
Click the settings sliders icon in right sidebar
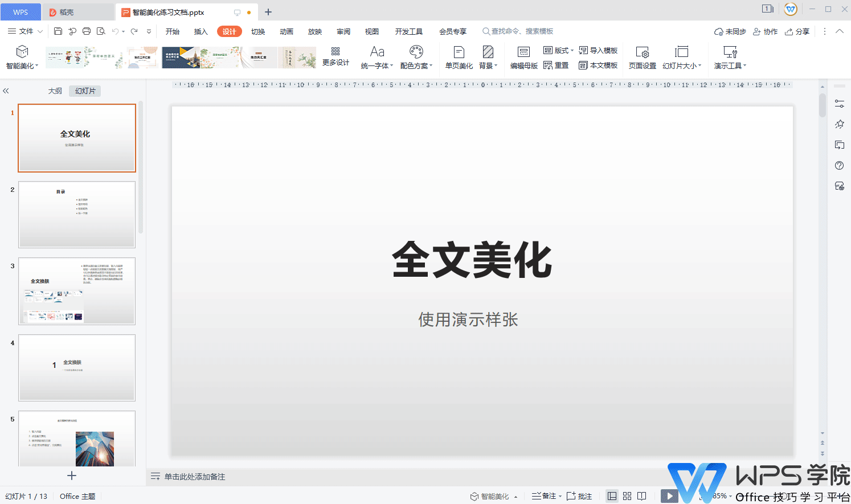coord(839,104)
